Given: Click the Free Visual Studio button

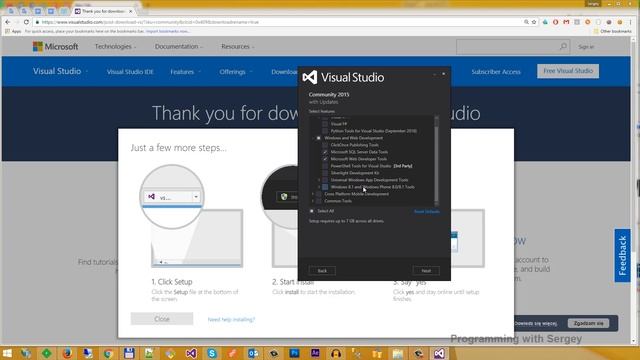Looking at the screenshot, I should pyautogui.click(x=568, y=71).
